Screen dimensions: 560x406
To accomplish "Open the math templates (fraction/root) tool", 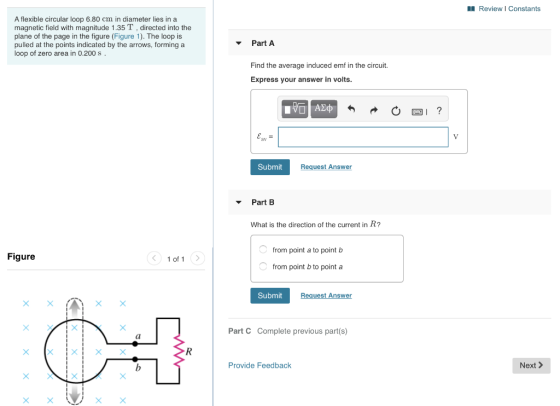I will (x=295, y=109).
